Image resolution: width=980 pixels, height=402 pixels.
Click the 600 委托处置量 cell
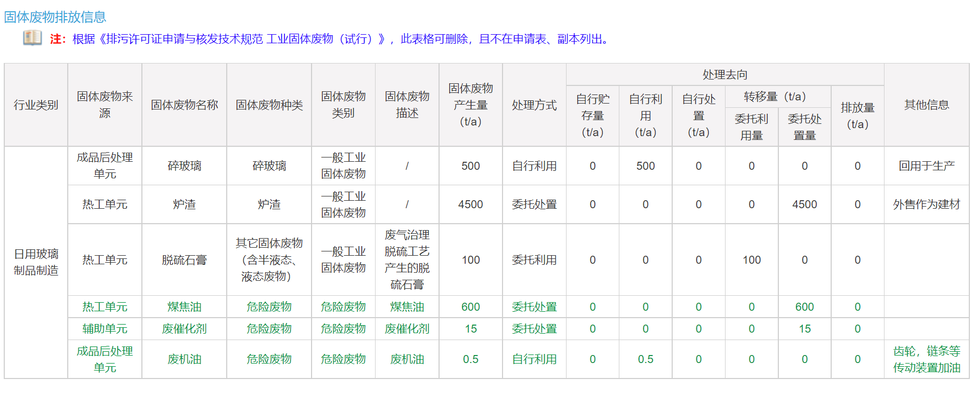click(x=804, y=307)
